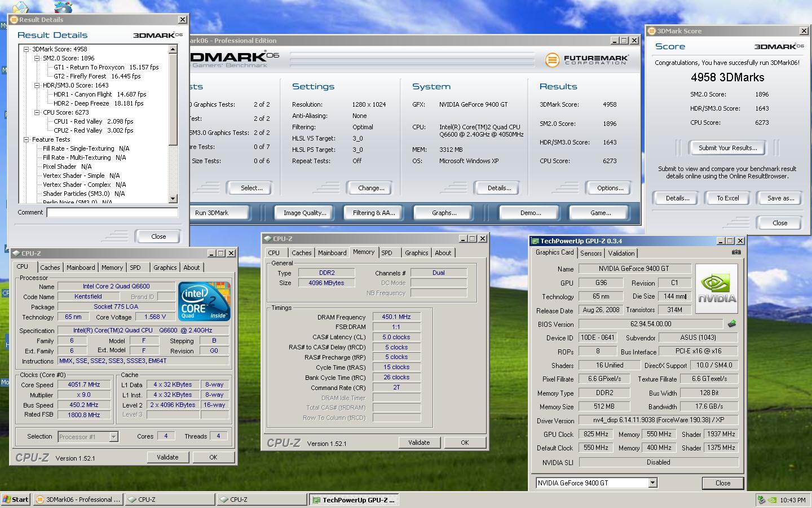Open the GPU selection dropdown in GPU-Z
The image size is (812, 508).
point(652,483)
